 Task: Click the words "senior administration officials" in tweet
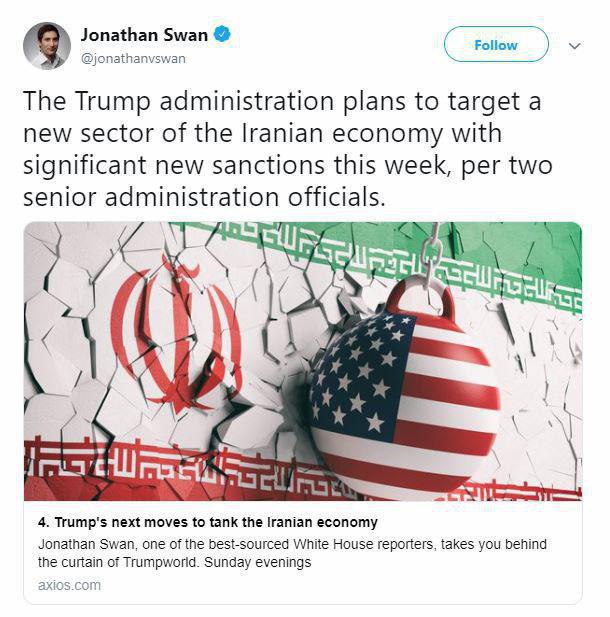click(x=204, y=197)
